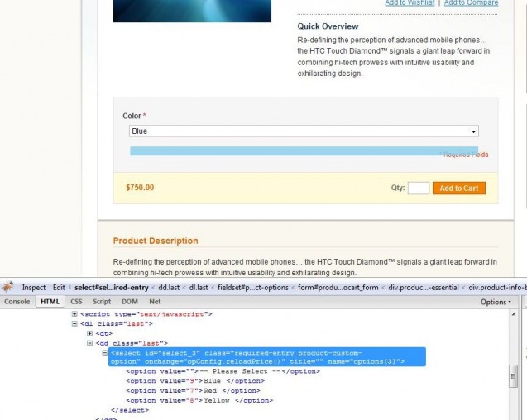
Task: Click the Add to Compare link
Action: point(471,2)
